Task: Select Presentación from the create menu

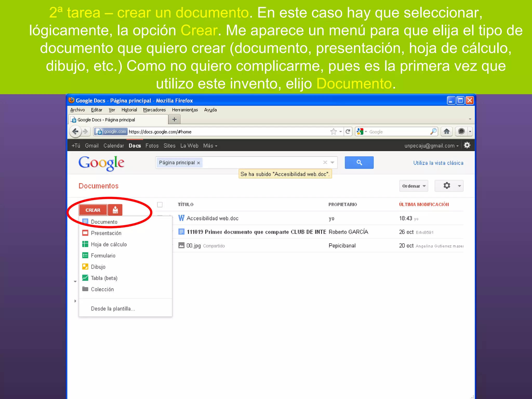Action: (125, 233)
